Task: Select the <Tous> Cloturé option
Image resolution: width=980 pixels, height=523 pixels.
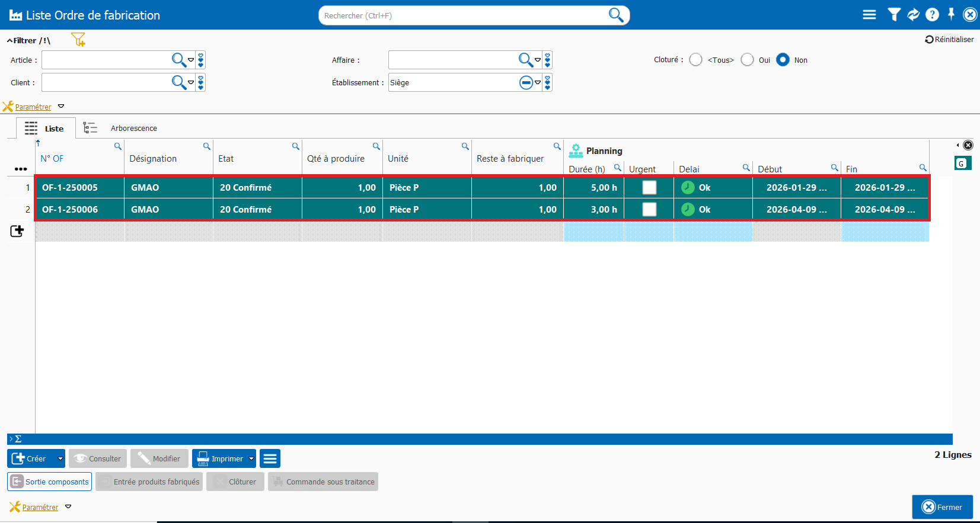Action: pos(696,60)
